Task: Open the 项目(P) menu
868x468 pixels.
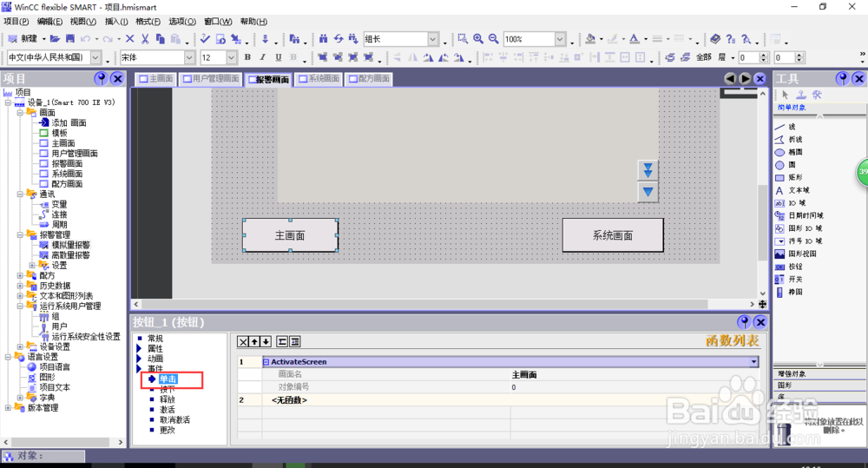Action: [x=16, y=22]
